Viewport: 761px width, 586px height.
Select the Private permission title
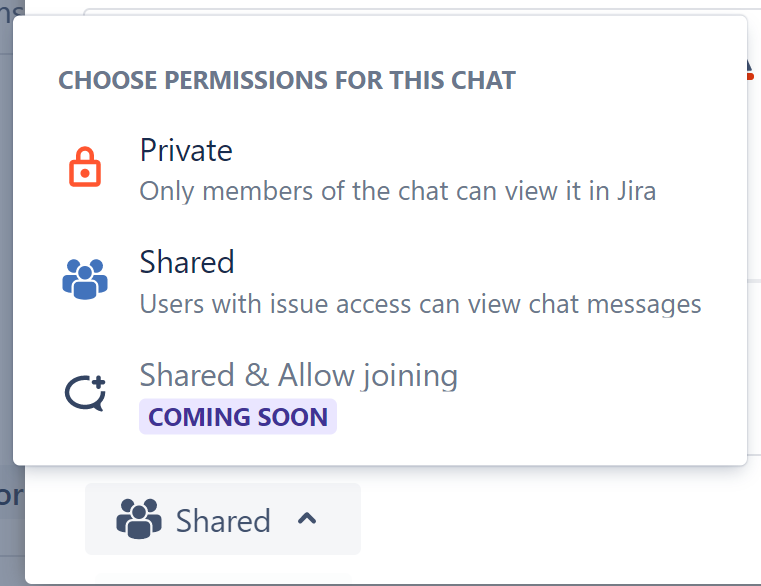(x=186, y=150)
